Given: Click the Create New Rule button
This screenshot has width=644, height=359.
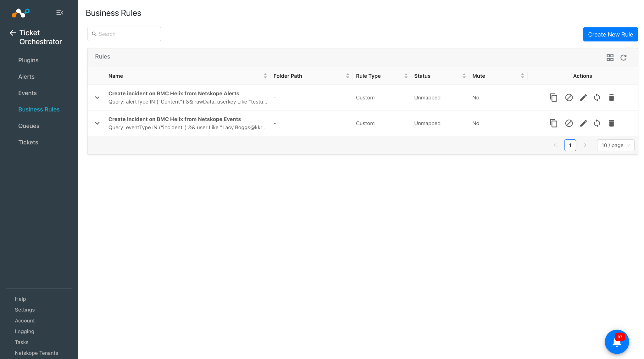Looking at the screenshot, I should coord(611,34).
